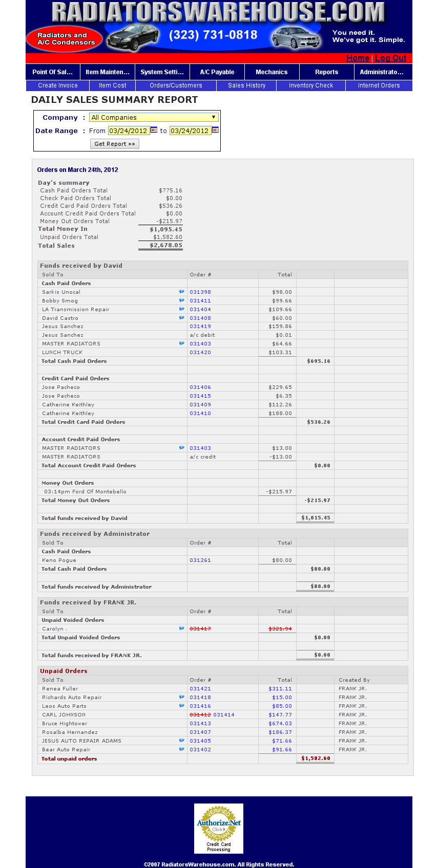Open Jesus Sanchez order 031419
The image size is (438, 868).
coord(200,327)
